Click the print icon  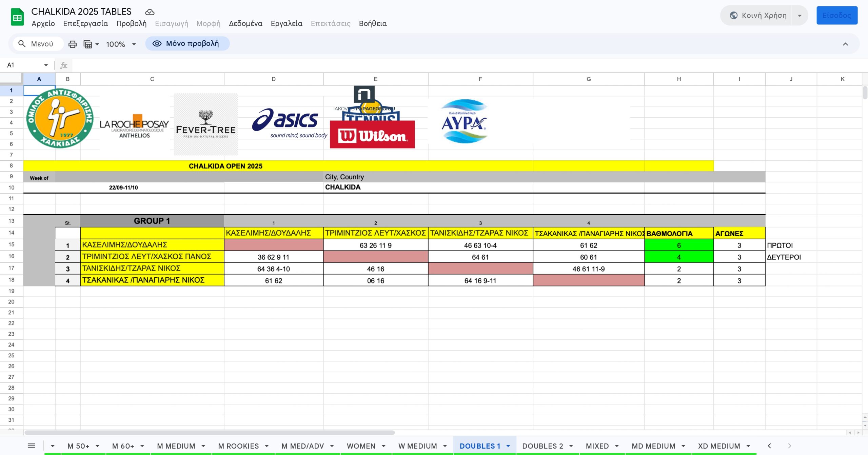coord(73,44)
